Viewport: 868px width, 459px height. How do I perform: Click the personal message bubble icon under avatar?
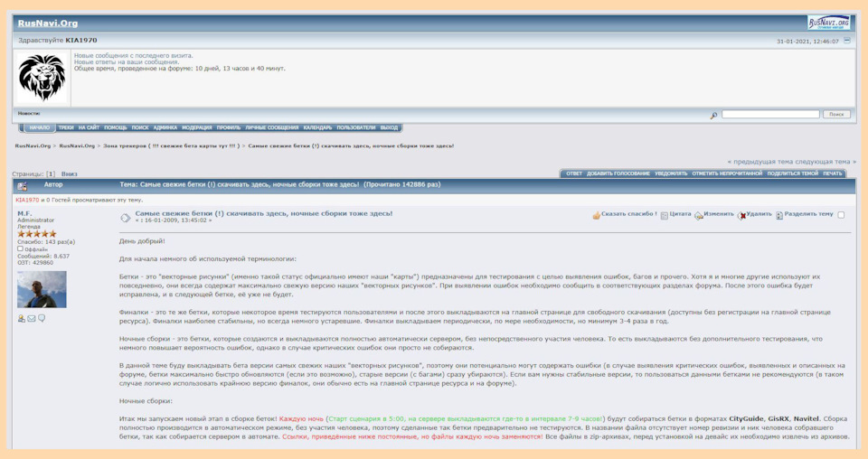click(42, 318)
